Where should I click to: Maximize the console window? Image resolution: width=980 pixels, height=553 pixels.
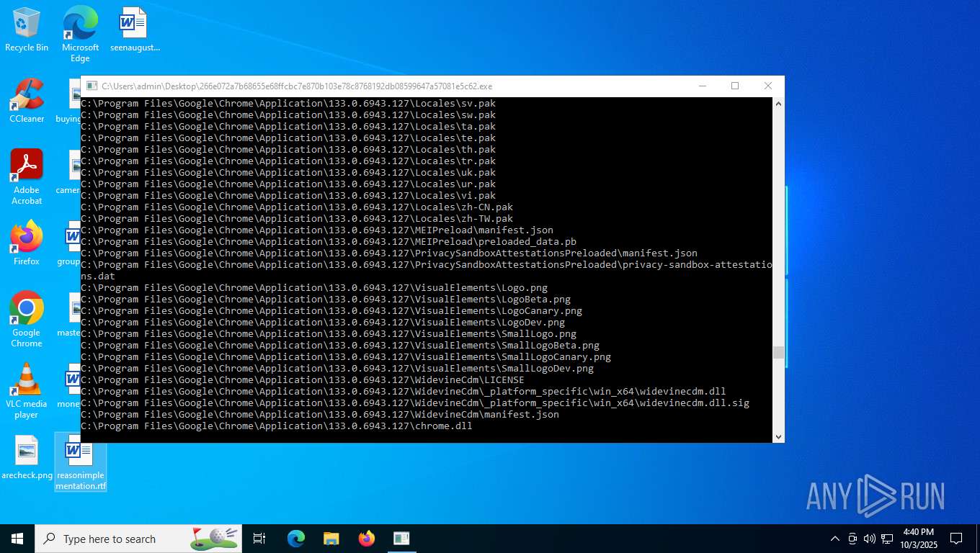click(x=735, y=86)
